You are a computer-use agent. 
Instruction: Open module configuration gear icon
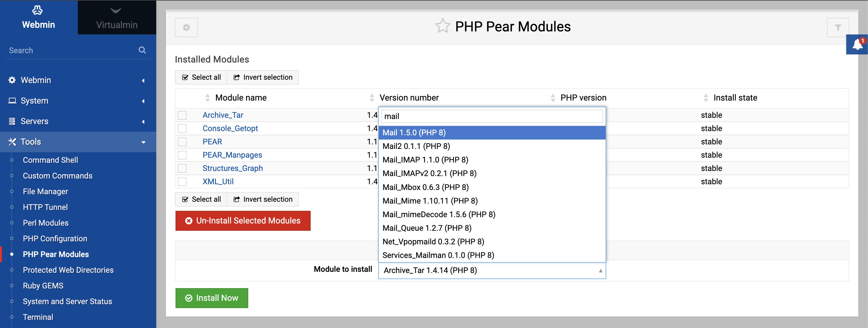(x=186, y=27)
